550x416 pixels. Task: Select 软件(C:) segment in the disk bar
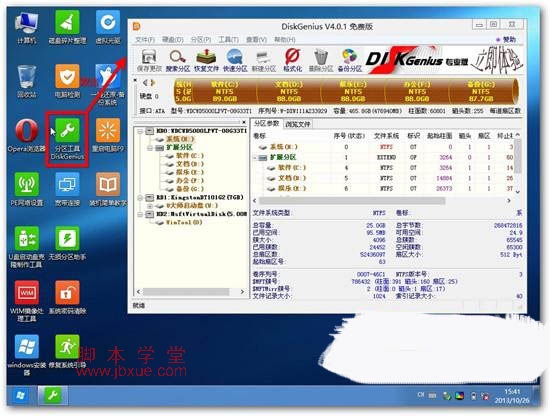click(x=224, y=92)
